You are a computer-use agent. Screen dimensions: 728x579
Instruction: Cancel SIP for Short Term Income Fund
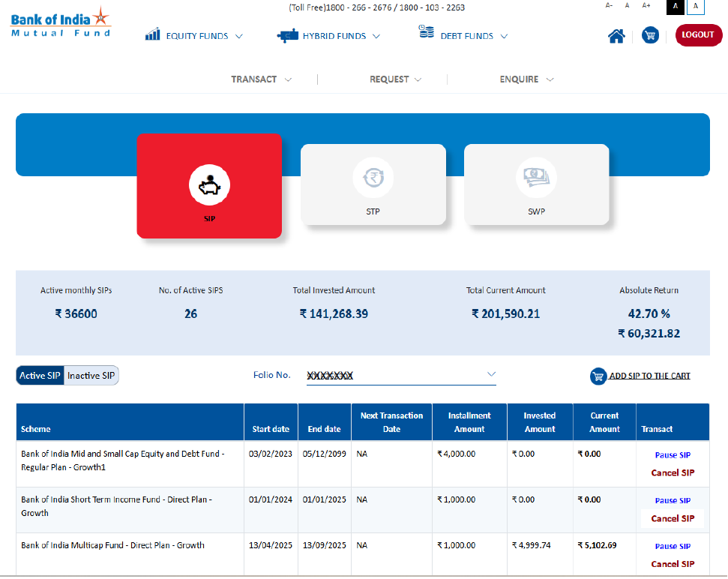[x=673, y=518]
